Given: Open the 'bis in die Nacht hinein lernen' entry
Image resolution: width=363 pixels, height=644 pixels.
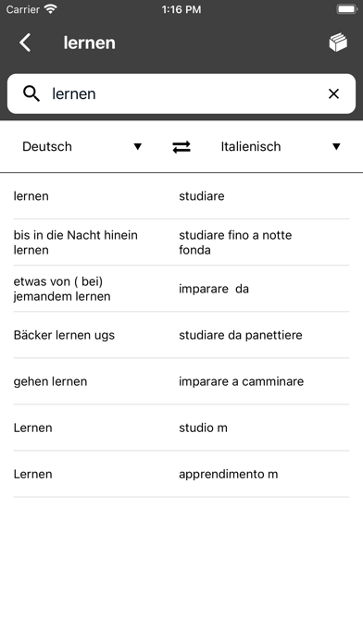Looking at the screenshot, I should point(181,242).
